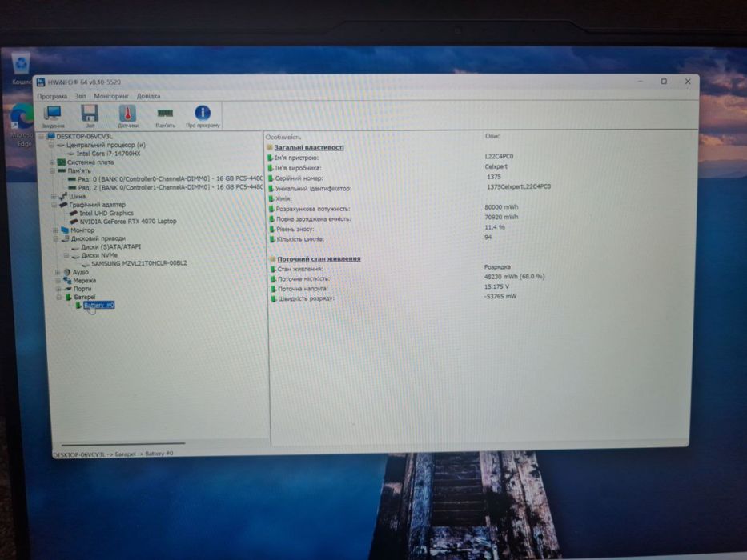Click the manufacturer value Celxpert
Screen dimensions: 747x560
tap(496, 166)
